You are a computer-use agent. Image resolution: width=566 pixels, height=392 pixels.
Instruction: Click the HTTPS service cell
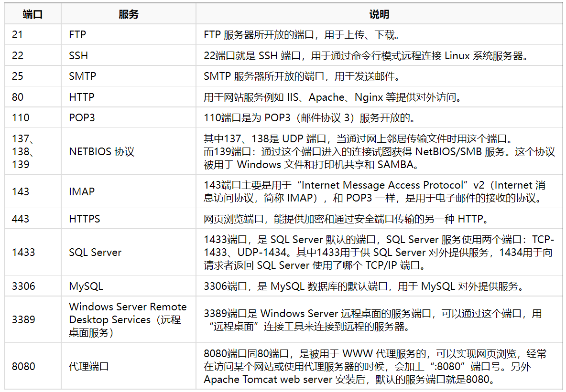pos(85,219)
